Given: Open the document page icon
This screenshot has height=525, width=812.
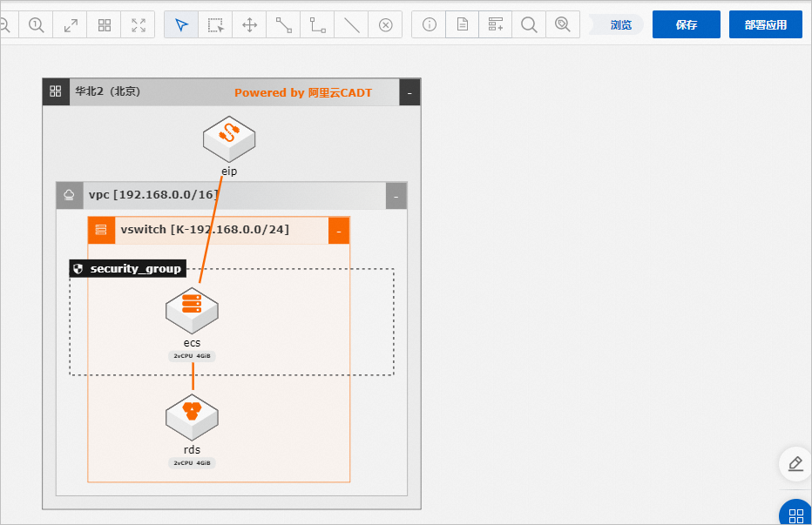Looking at the screenshot, I should point(463,24).
